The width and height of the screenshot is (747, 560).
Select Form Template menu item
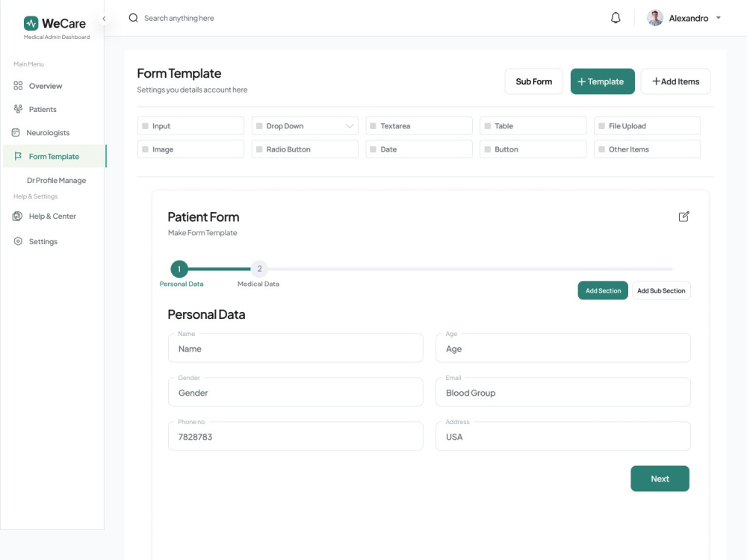tap(55, 156)
